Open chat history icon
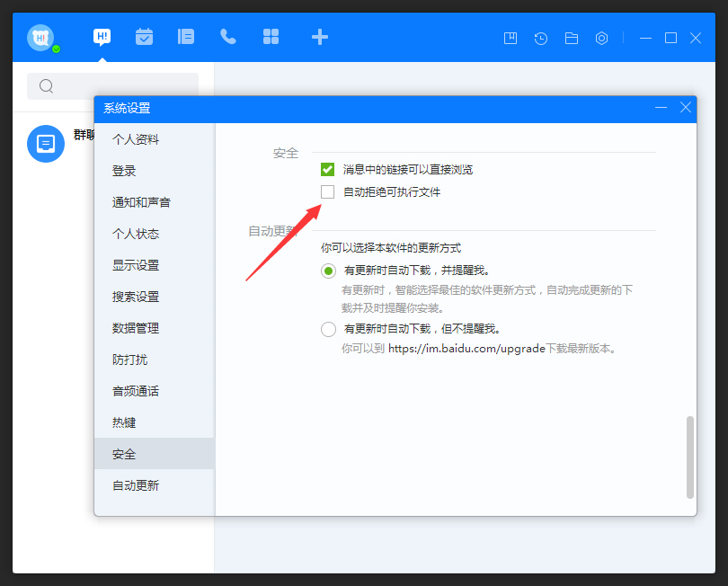 click(540, 38)
